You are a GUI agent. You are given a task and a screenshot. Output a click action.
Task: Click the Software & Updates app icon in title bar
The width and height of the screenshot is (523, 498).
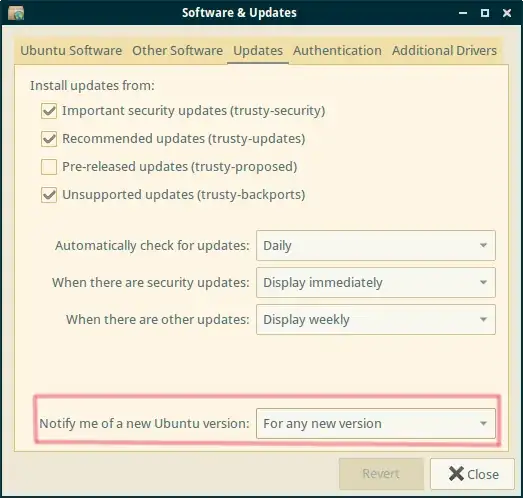tap(16, 13)
